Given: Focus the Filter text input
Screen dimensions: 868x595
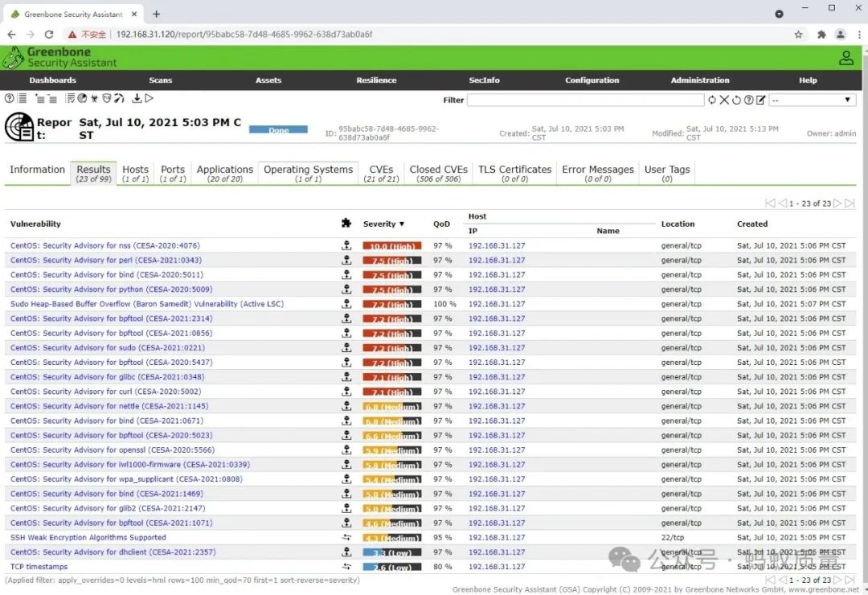Looking at the screenshot, I should (x=586, y=100).
